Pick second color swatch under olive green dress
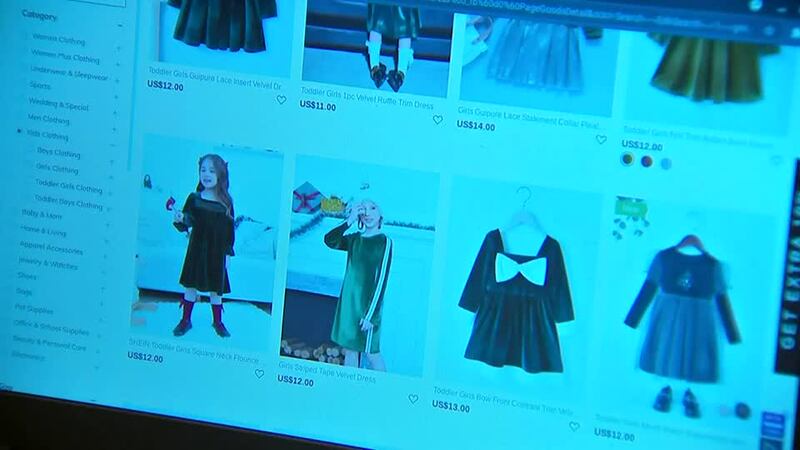800x450 pixels. [x=646, y=161]
